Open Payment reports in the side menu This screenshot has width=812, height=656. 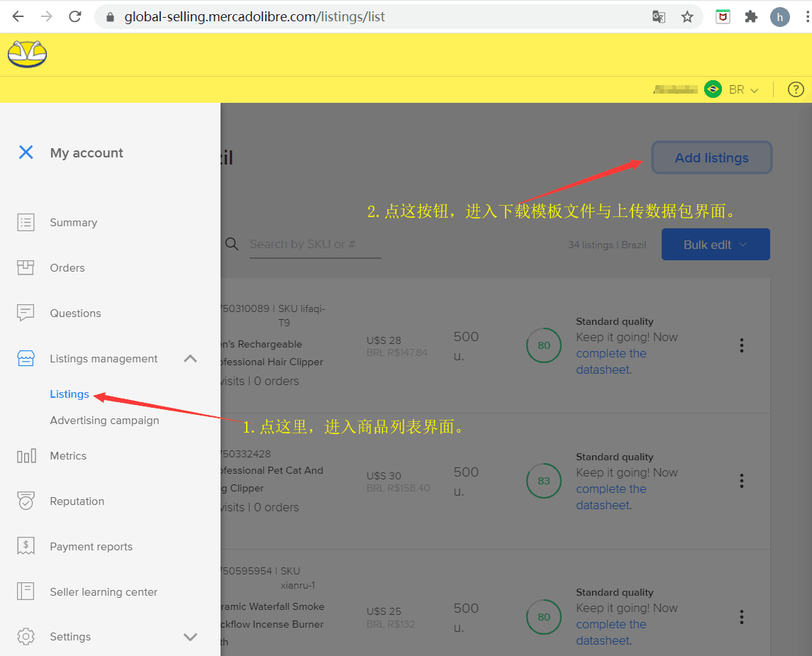pyautogui.click(x=91, y=547)
